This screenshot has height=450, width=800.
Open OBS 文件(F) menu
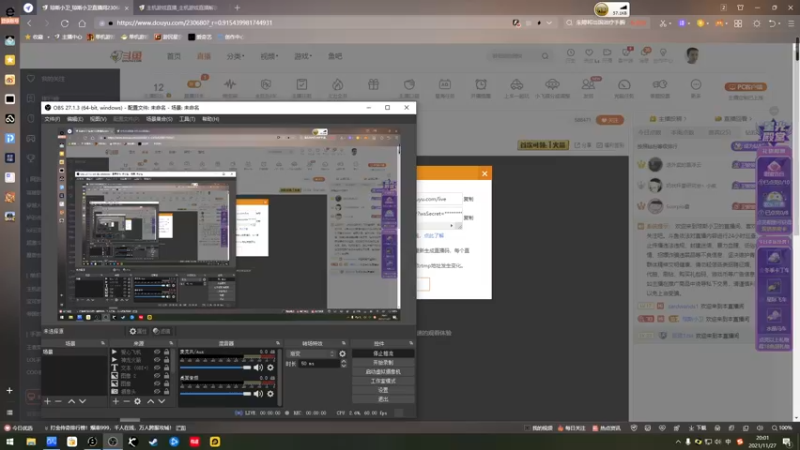(x=52, y=119)
